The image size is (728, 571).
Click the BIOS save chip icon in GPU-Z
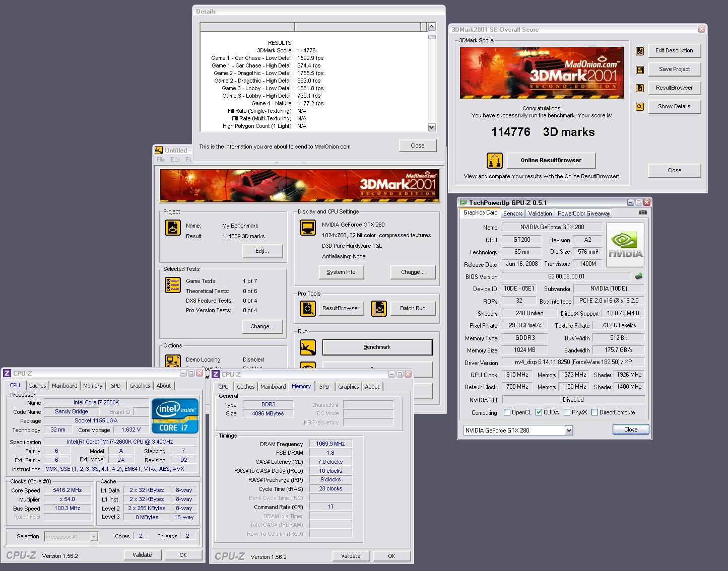coord(639,276)
